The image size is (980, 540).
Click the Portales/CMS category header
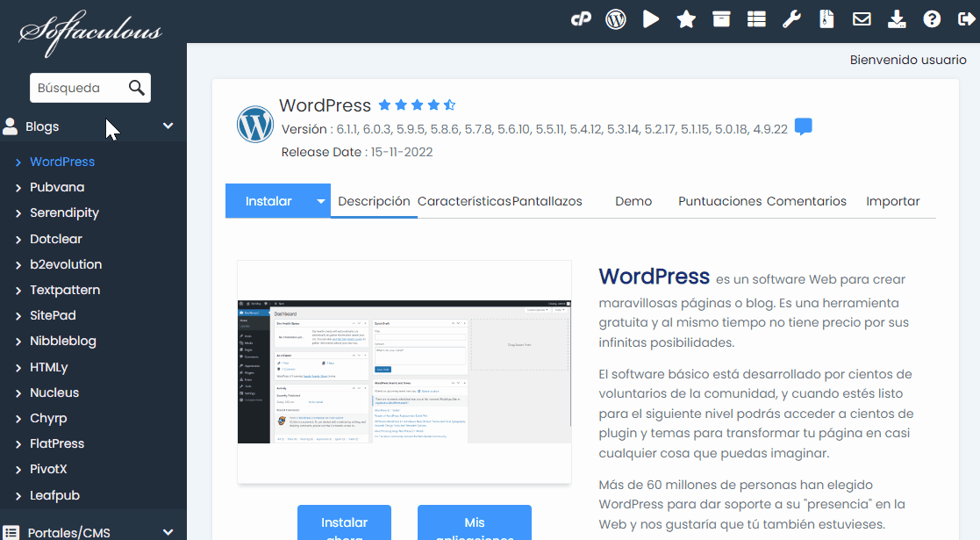pyautogui.click(x=93, y=532)
